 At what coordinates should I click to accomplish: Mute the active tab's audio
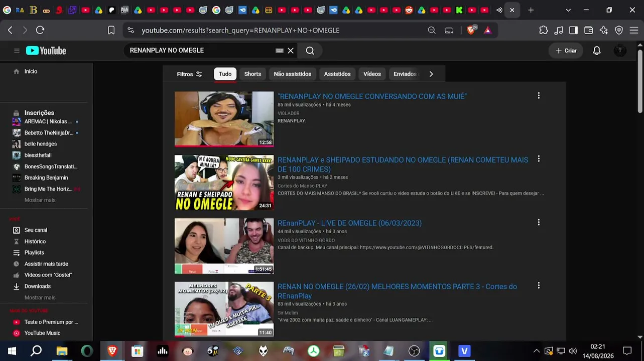[x=499, y=10]
